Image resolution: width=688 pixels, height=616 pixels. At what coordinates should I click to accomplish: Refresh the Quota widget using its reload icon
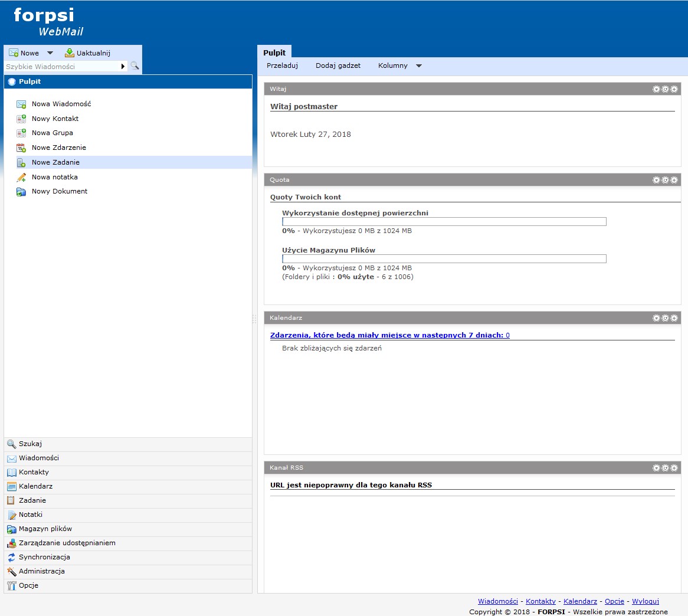coord(665,180)
